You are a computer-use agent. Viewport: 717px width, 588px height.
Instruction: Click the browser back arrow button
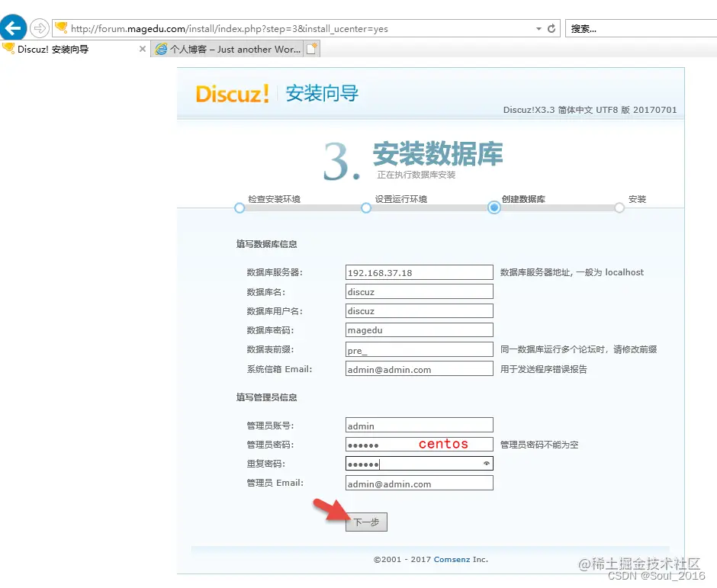click(13, 28)
